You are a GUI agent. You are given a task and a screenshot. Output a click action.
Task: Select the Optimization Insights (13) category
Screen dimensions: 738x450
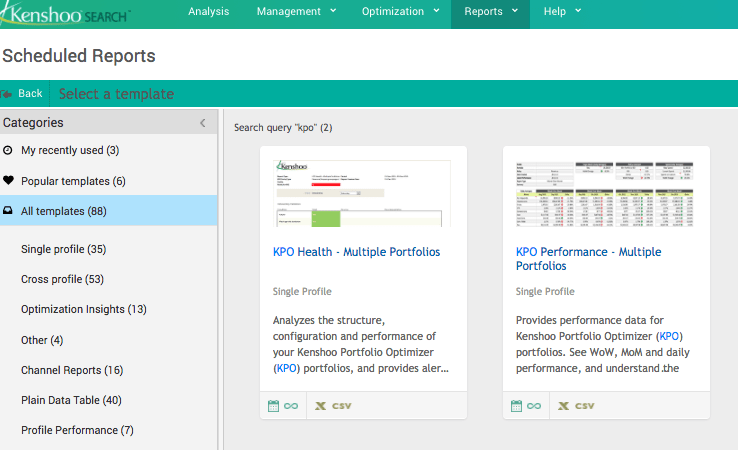(x=84, y=309)
